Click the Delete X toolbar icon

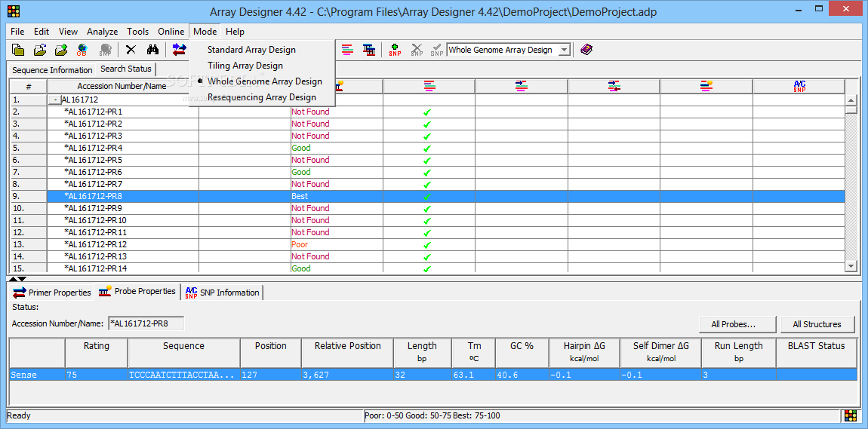[x=131, y=50]
